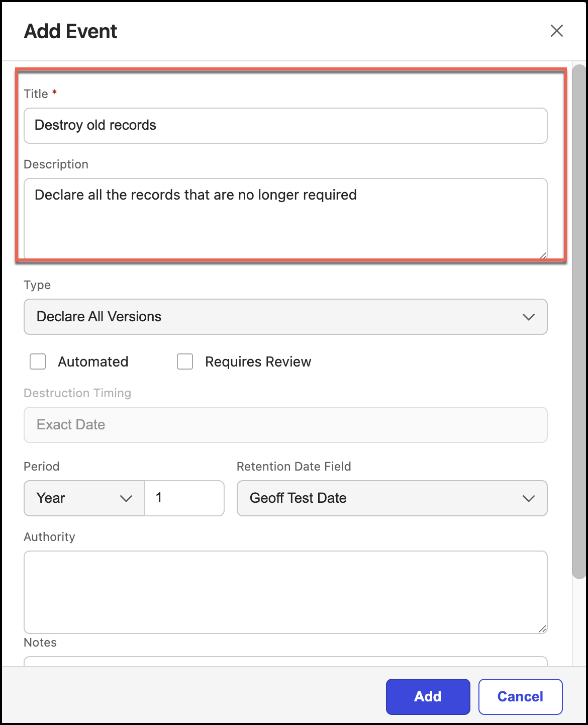Click the partially visible Notes field
Screen dimensions: 588x725
[x=285, y=662]
